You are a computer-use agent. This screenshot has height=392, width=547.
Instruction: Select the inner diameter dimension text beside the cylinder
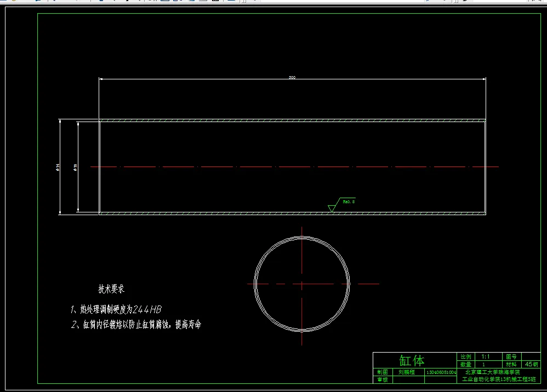pyautogui.click(x=75, y=167)
